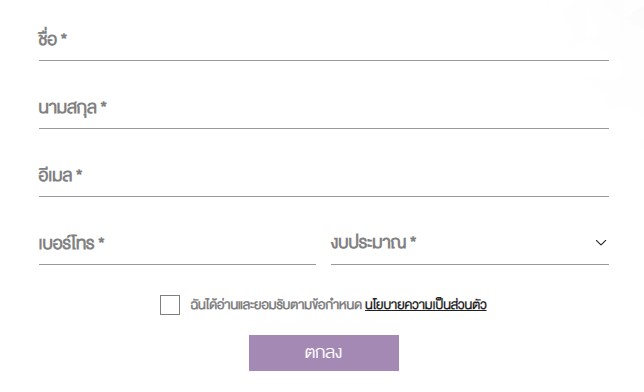Click the ฉันได้อ่านและยอมรับตามข้อกำหนด consent text
Viewport: 644px width, 392px height.
click(x=276, y=305)
